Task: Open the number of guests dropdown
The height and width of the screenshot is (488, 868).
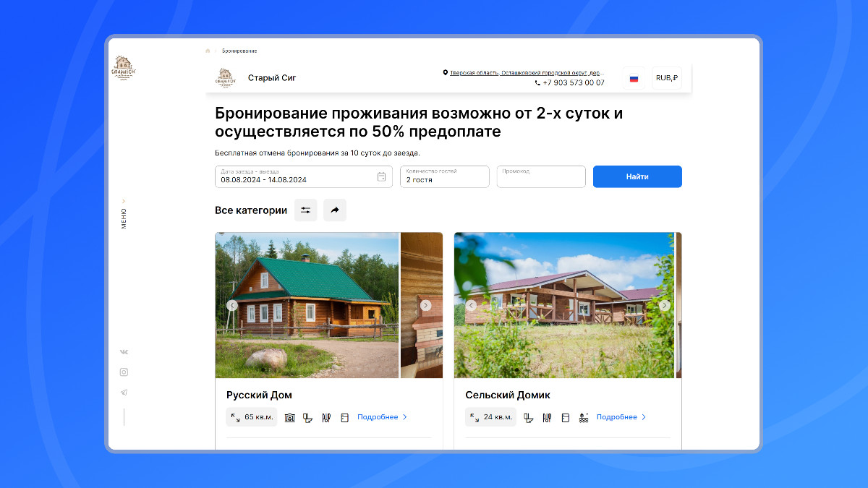Action: click(445, 177)
